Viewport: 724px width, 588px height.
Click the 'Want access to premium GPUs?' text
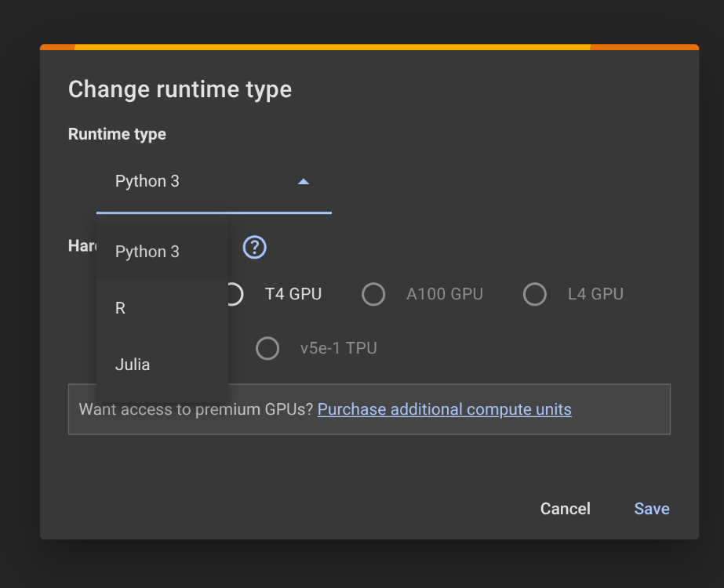coord(195,409)
